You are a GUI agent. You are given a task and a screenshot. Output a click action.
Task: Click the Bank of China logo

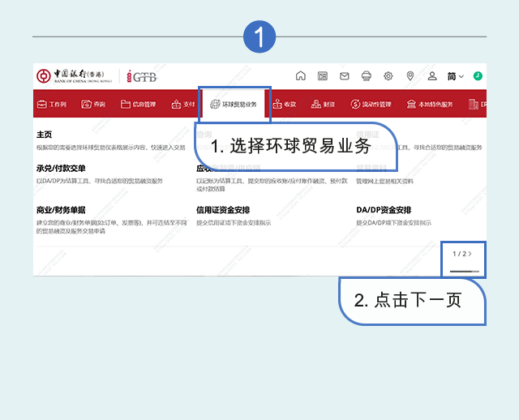75,75
